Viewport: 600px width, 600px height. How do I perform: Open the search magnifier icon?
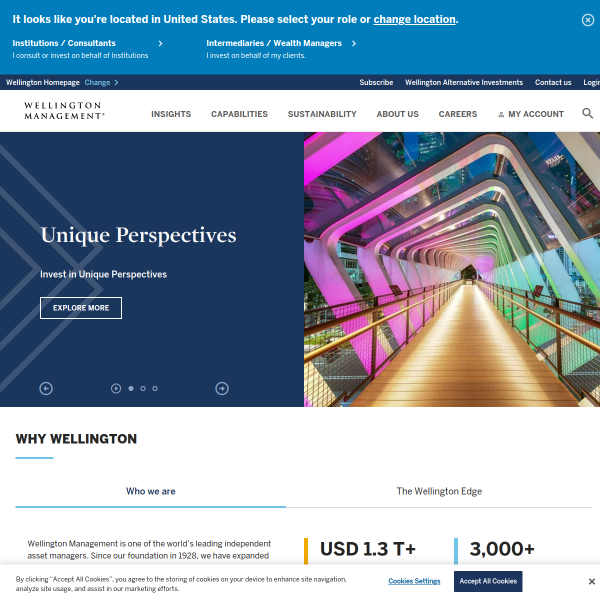[587, 113]
